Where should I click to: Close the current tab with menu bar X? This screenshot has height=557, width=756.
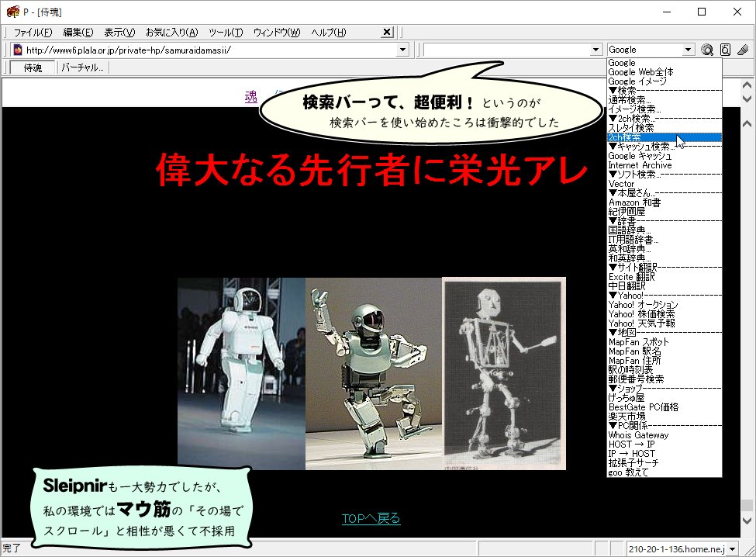(387, 33)
